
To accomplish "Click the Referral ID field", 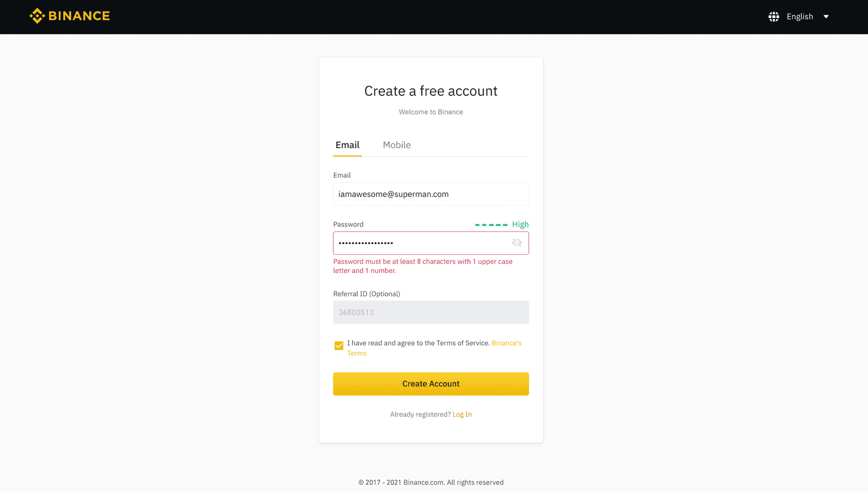I will pos(431,312).
